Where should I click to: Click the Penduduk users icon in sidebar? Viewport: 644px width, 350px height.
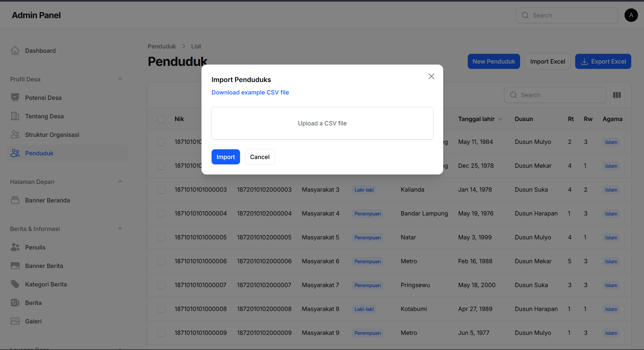tap(15, 153)
